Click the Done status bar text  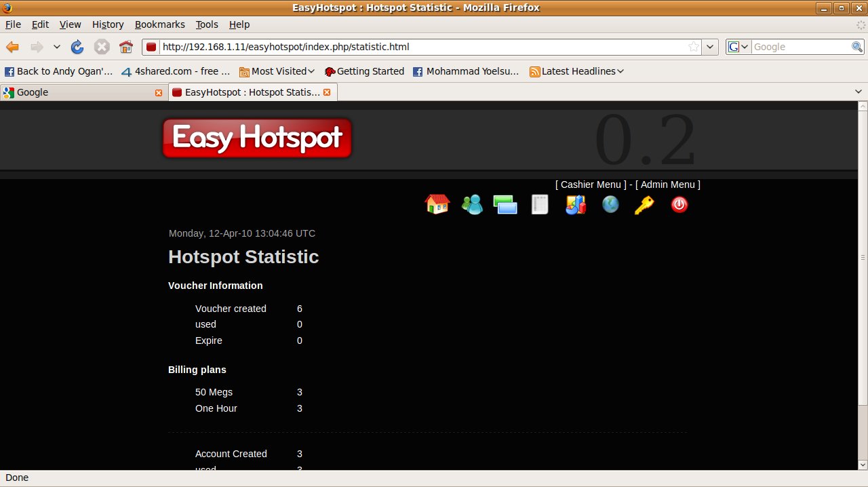click(x=17, y=478)
